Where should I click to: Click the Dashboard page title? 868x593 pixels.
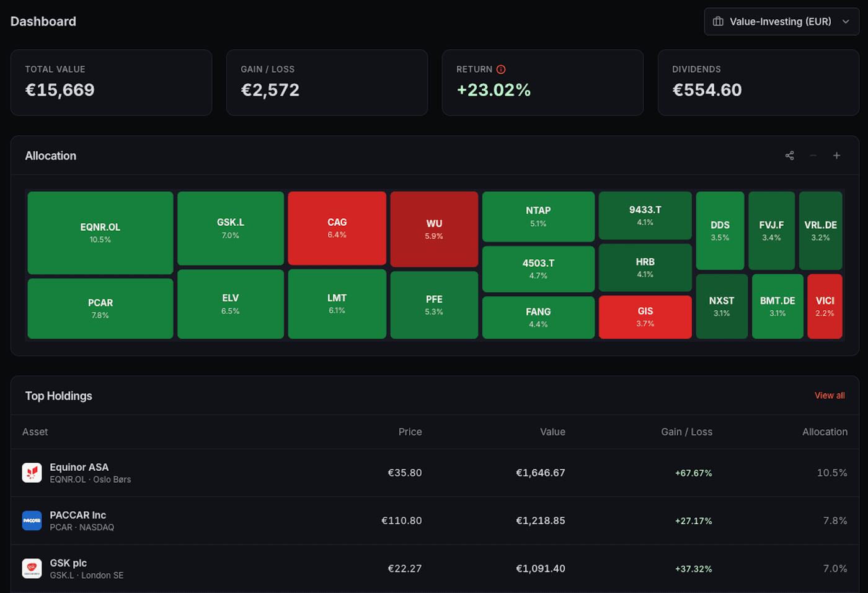pyautogui.click(x=43, y=22)
